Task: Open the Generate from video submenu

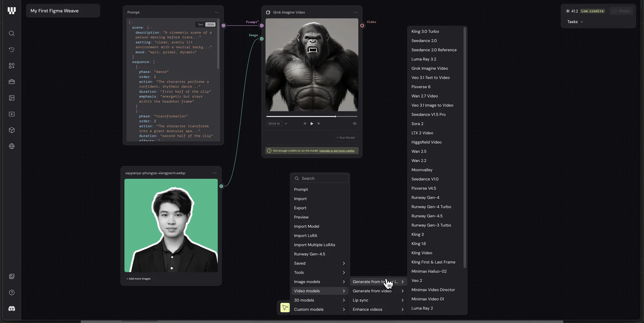Action: coord(378,291)
